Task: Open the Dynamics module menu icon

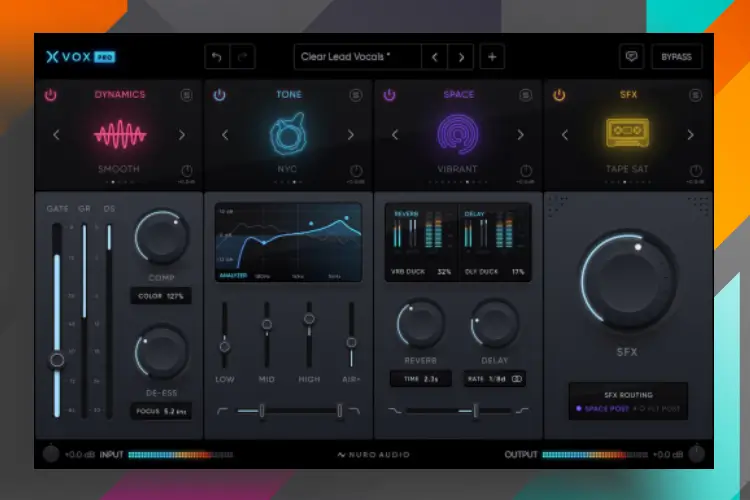Action: tap(186, 95)
